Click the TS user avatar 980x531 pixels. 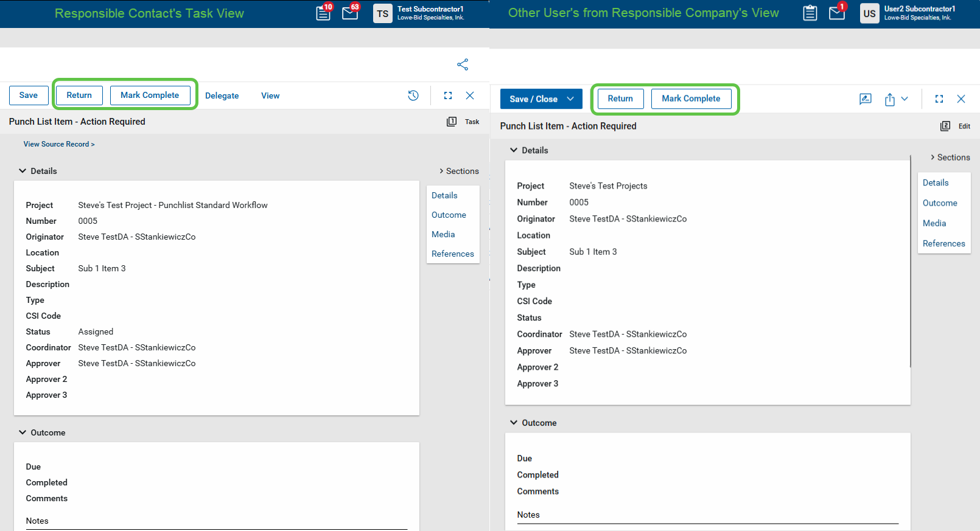[x=382, y=13]
